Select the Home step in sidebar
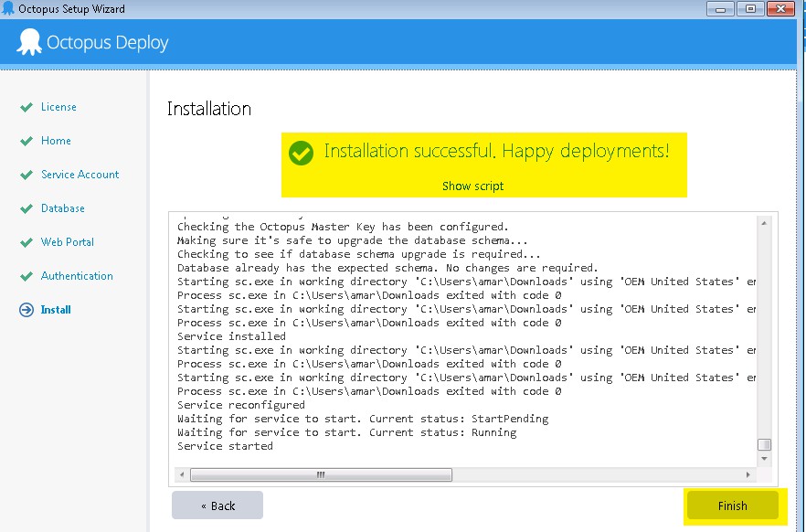Image resolution: width=806 pixels, height=532 pixels. click(56, 141)
